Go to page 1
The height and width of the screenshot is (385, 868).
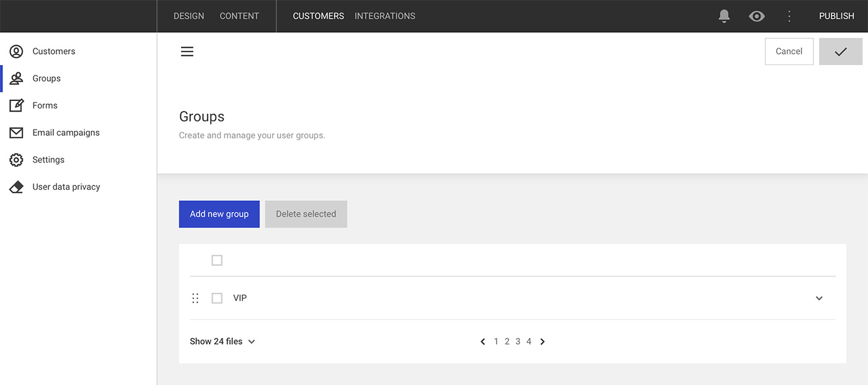coord(496,342)
